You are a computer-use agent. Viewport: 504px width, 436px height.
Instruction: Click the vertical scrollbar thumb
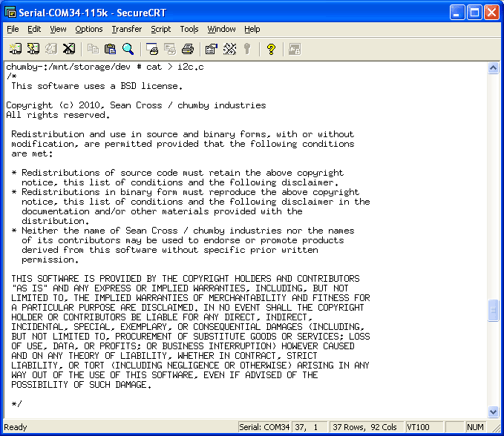[x=494, y=310]
